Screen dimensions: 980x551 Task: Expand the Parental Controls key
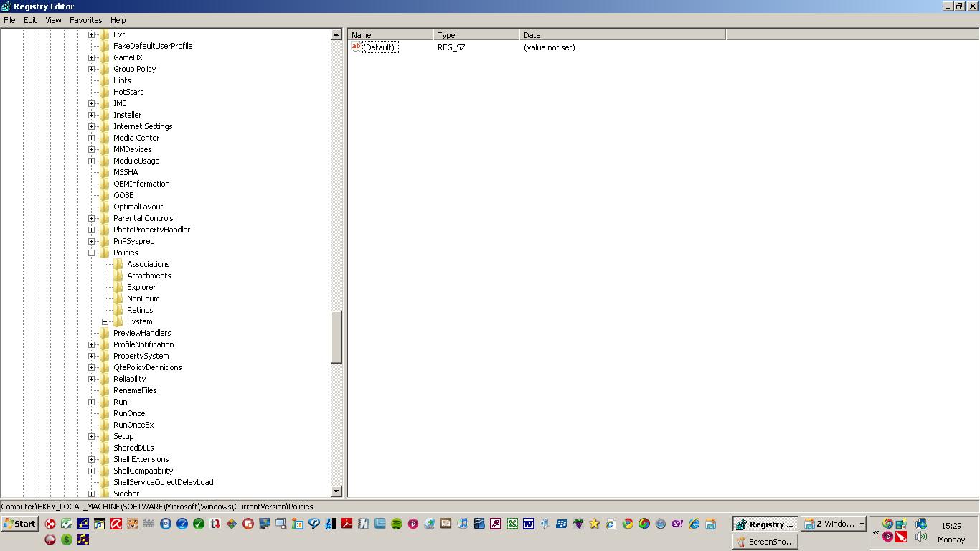[91, 218]
